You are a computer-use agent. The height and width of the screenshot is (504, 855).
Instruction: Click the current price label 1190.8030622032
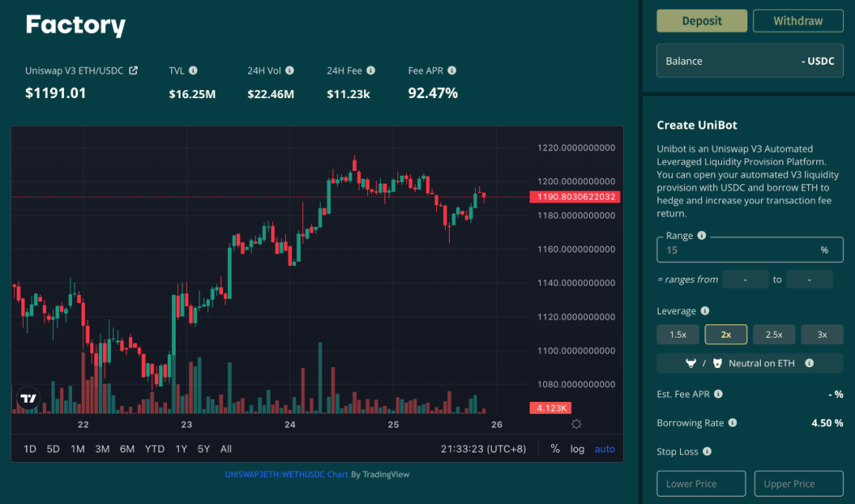575,197
